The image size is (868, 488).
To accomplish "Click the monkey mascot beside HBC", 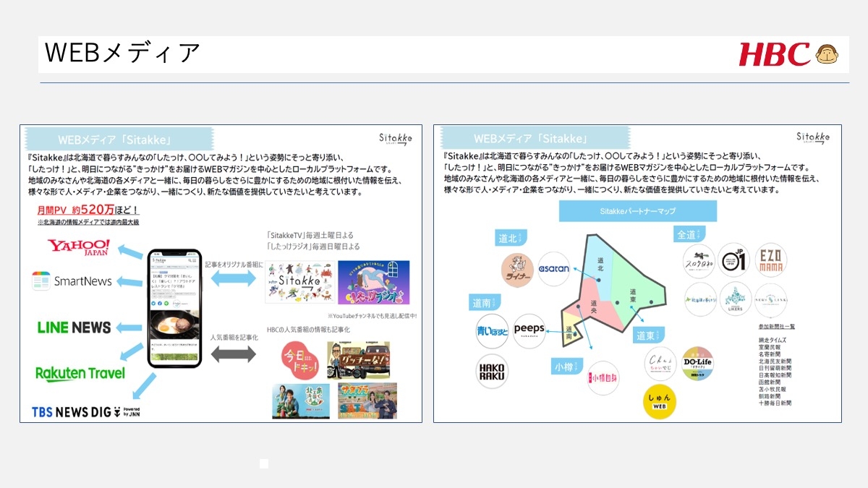I will (827, 54).
